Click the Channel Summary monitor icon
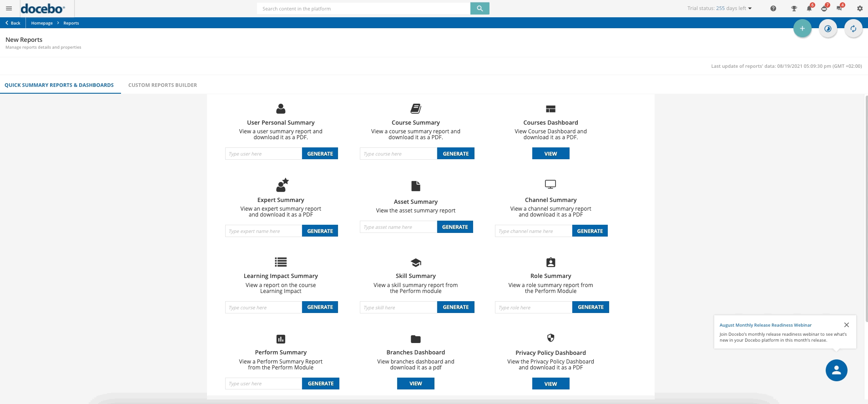Screen dimensions: 868x404 click(550, 184)
